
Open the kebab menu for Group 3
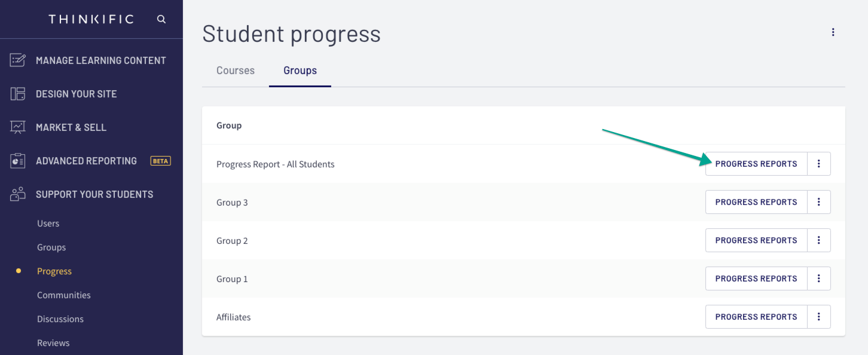point(819,202)
